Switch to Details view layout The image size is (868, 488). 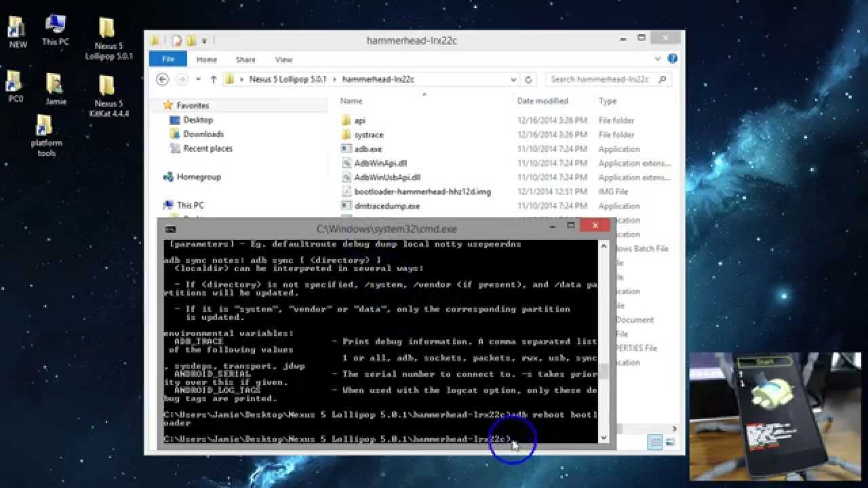coord(656,443)
